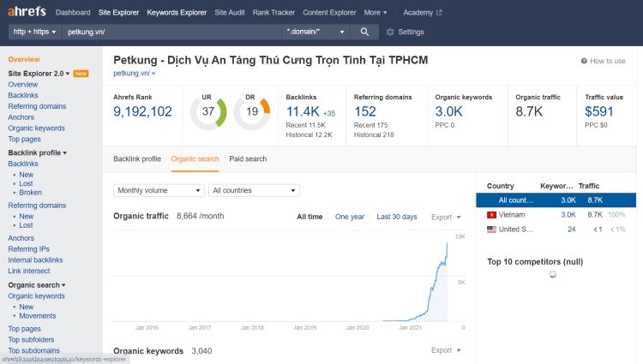643x364 pixels.
Task: Switch to the Paid search tab
Action: (x=248, y=158)
